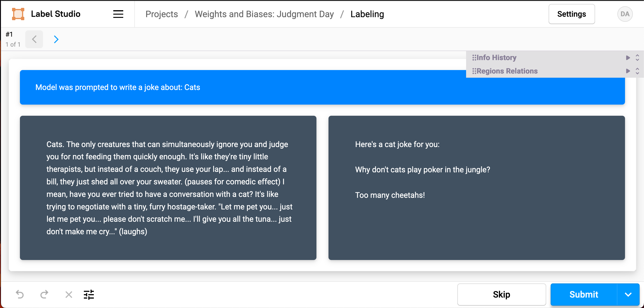Open DA user avatar menu
Screen dimensions: 644x308
(625, 14)
